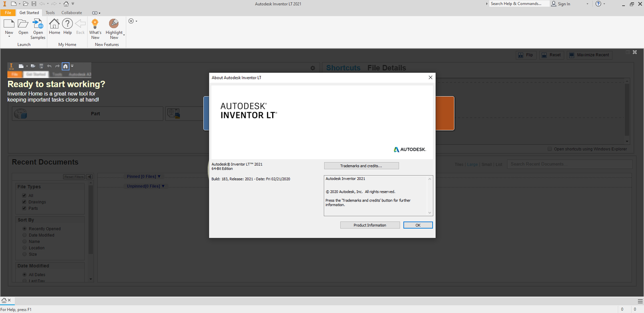
Task: Collapse the filter pane with arrow button
Action: 89,177
